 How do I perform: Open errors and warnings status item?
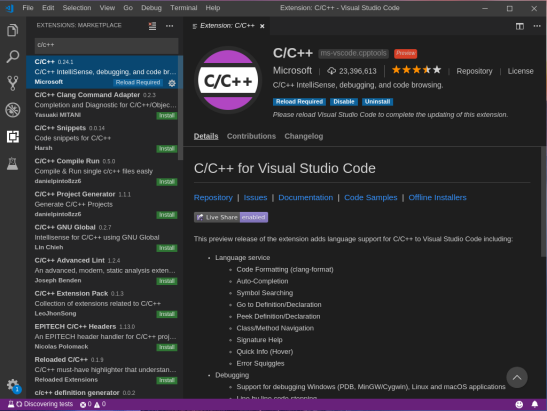(93, 404)
